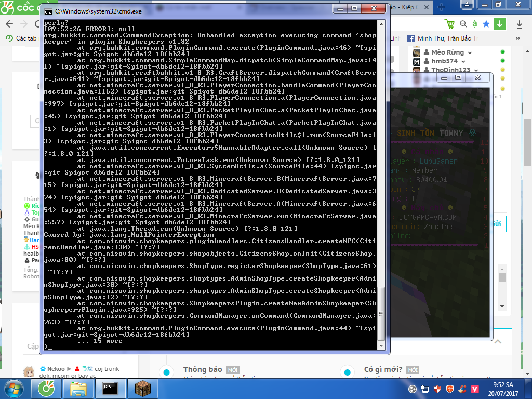The height and width of the screenshot is (399, 532).
Task: Click the first red shield antivirus tray icon
Action: coord(437,389)
